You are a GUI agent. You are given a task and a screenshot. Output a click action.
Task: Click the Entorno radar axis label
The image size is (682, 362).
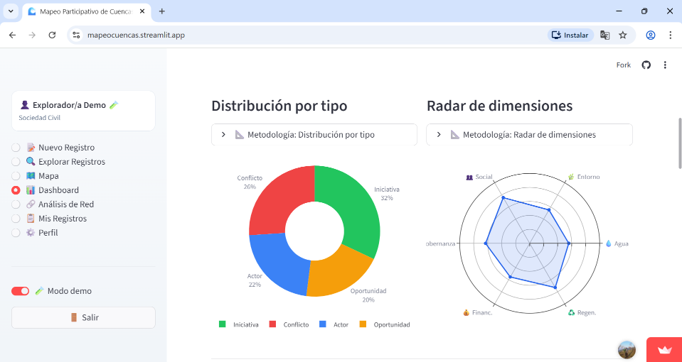pyautogui.click(x=584, y=177)
